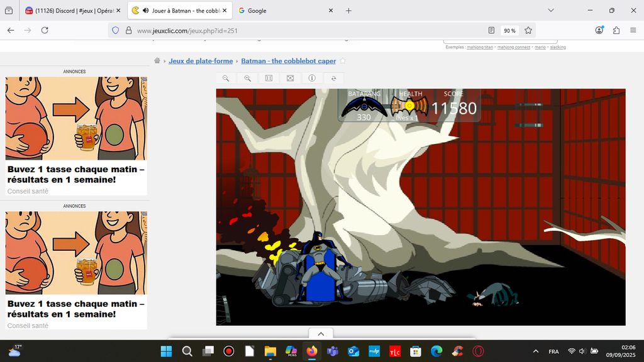644x362 pixels.
Task: Click the Batman - the cobblebot caper link
Action: click(x=288, y=61)
